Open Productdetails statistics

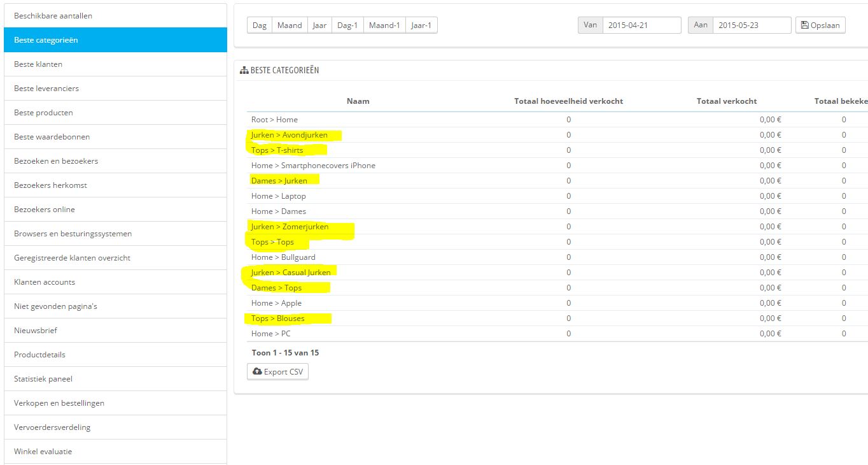click(x=115, y=354)
